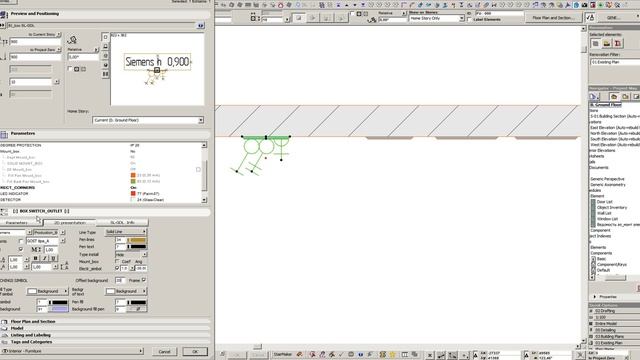Screen dimensions: 640x360
Task: Click the Offset background input field
Action: pyautogui.click(x=120, y=280)
